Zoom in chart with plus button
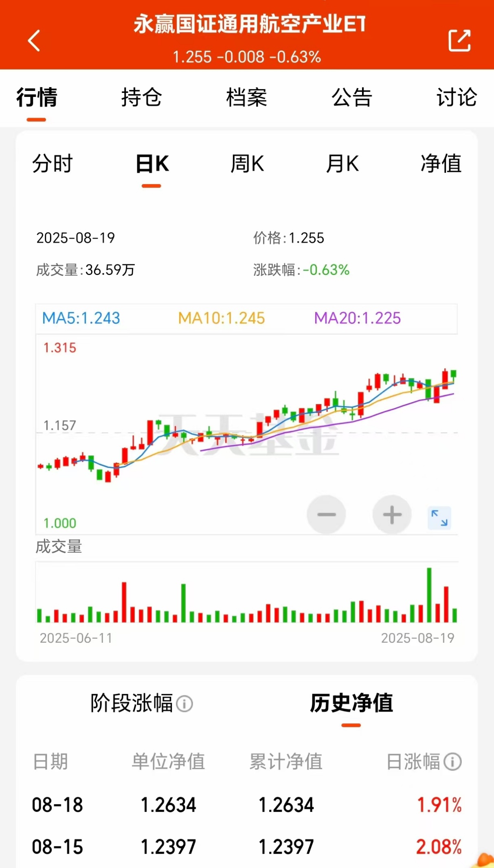494x868 pixels. point(392,514)
